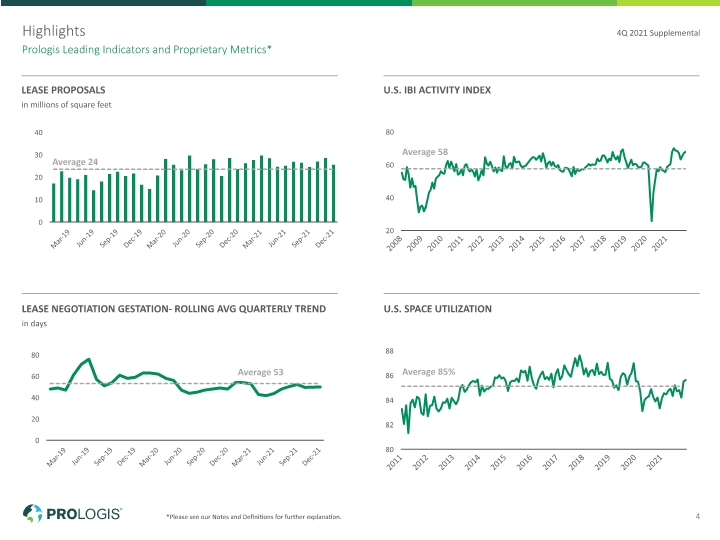Click the Dec-21 bar in Lease Proposals chart
This screenshot has height=540, width=720.
coord(333,193)
